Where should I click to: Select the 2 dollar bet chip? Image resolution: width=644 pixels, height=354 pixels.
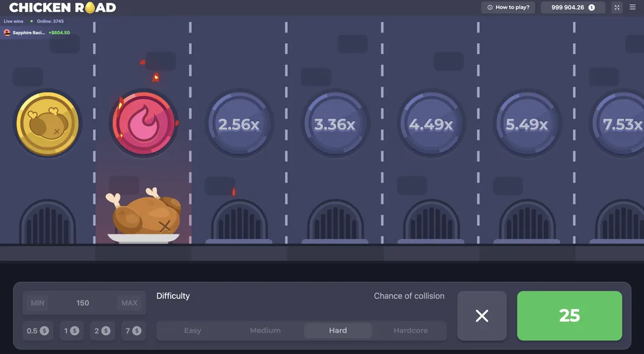[x=102, y=330]
